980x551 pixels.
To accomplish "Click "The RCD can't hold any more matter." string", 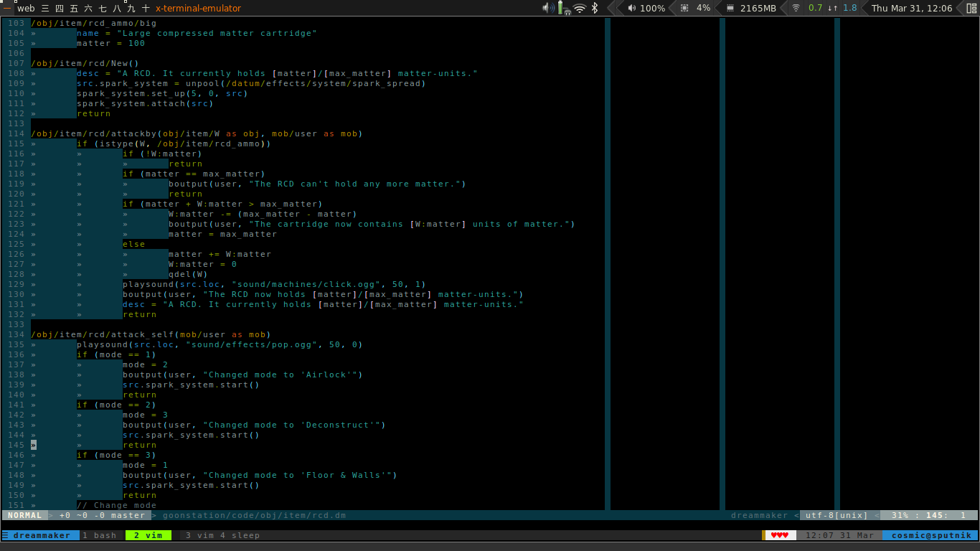I will [x=354, y=184].
